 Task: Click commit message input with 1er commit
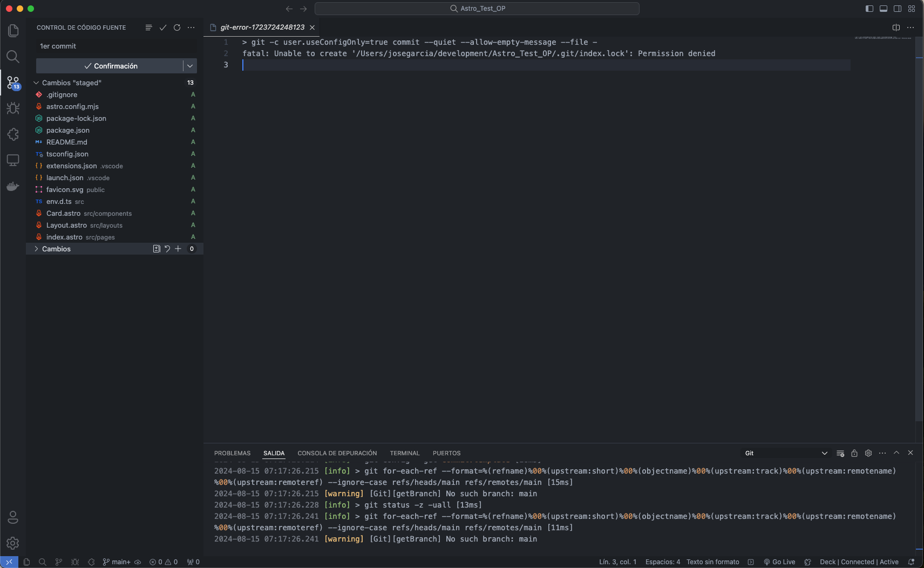[116, 46]
